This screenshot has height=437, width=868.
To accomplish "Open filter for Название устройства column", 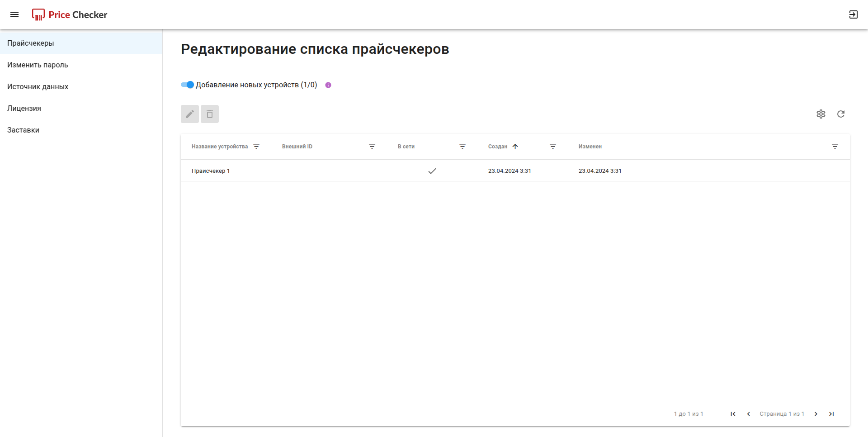I will pos(256,147).
